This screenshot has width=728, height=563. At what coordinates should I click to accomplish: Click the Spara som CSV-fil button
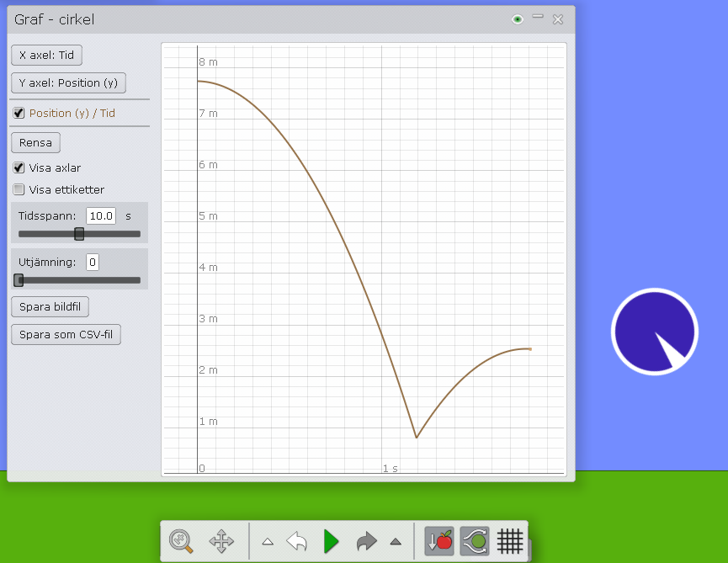(x=66, y=335)
